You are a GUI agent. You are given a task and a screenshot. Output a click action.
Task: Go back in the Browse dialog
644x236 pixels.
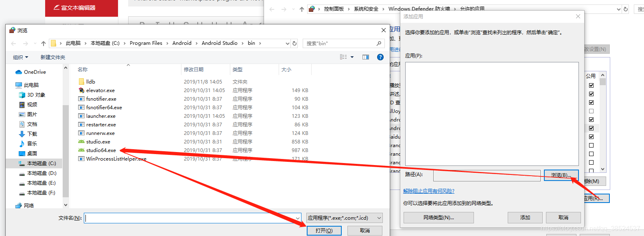click(13, 43)
